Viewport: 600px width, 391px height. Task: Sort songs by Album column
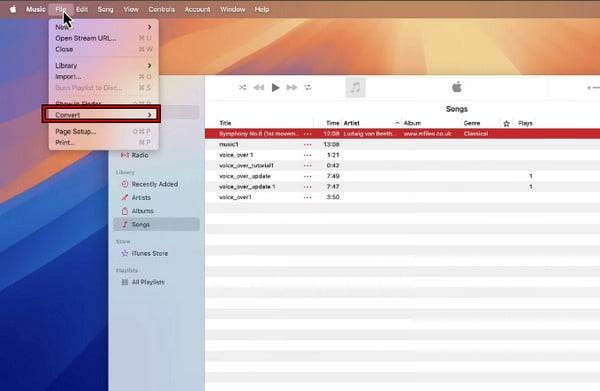[x=412, y=123]
